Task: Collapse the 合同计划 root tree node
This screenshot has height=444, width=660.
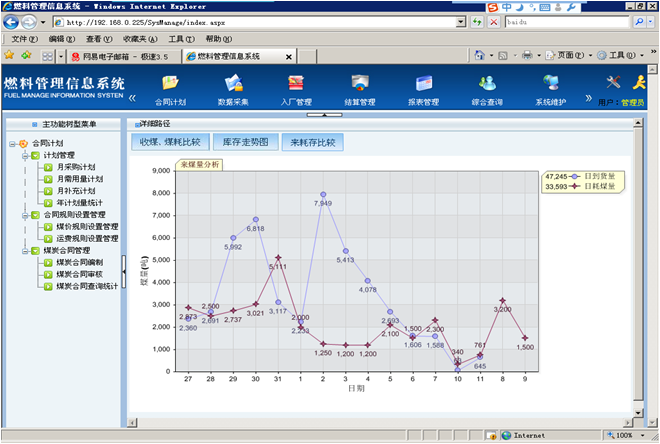Action: coord(11,143)
